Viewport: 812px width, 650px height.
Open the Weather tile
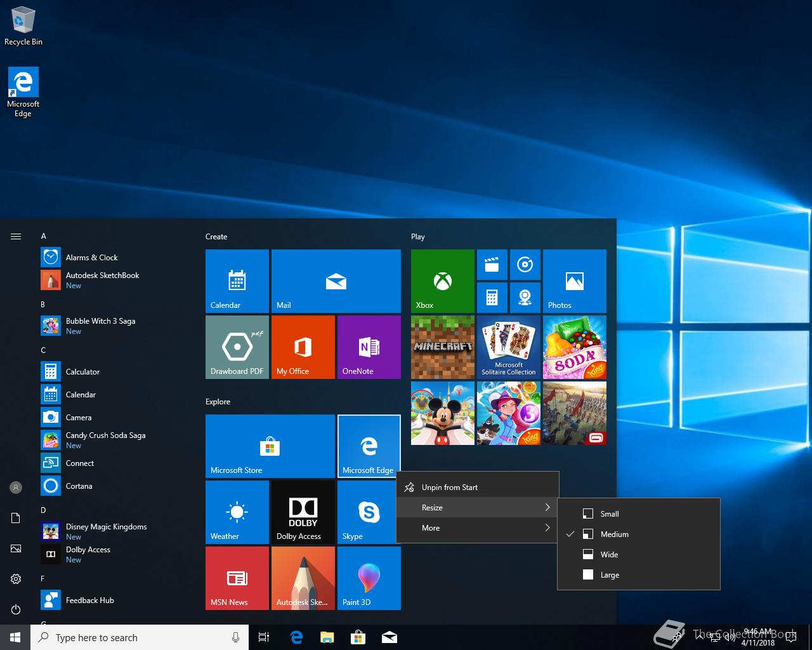[x=237, y=512]
